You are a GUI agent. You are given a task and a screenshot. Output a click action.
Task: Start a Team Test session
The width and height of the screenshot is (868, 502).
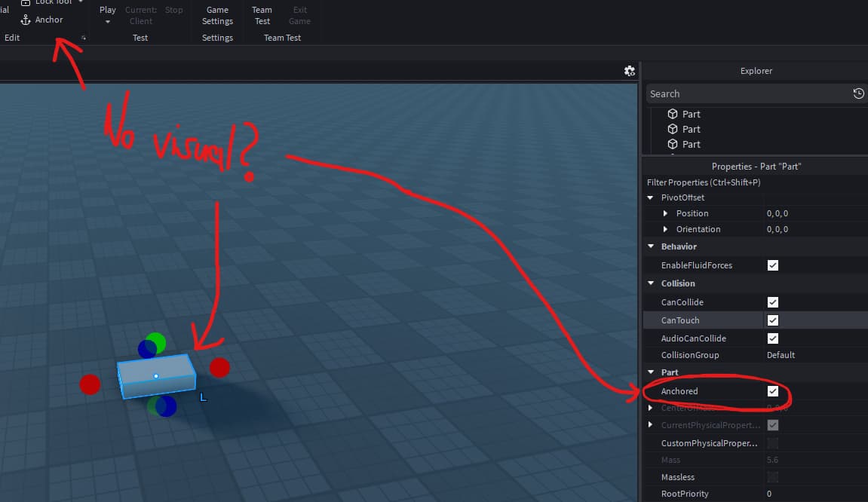[262, 15]
